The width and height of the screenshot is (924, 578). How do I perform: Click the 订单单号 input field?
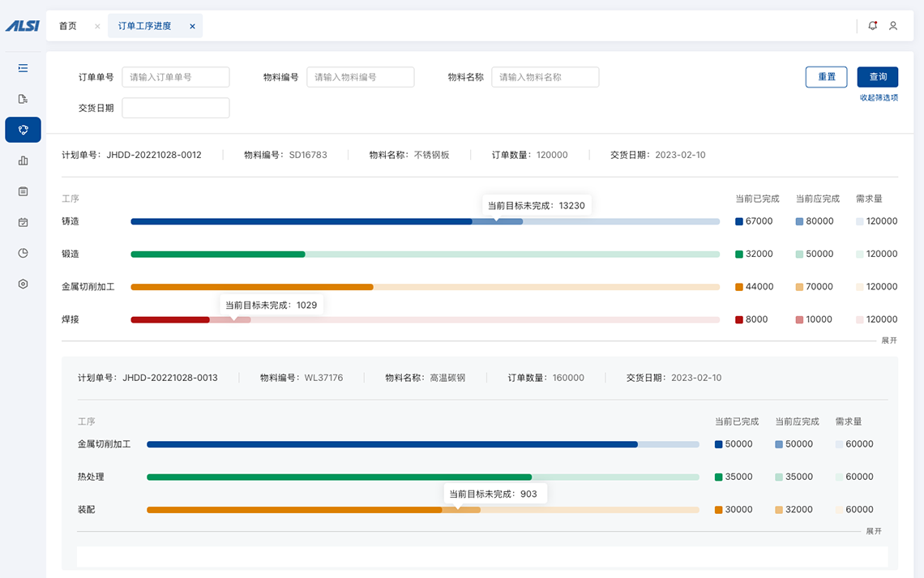click(x=176, y=77)
